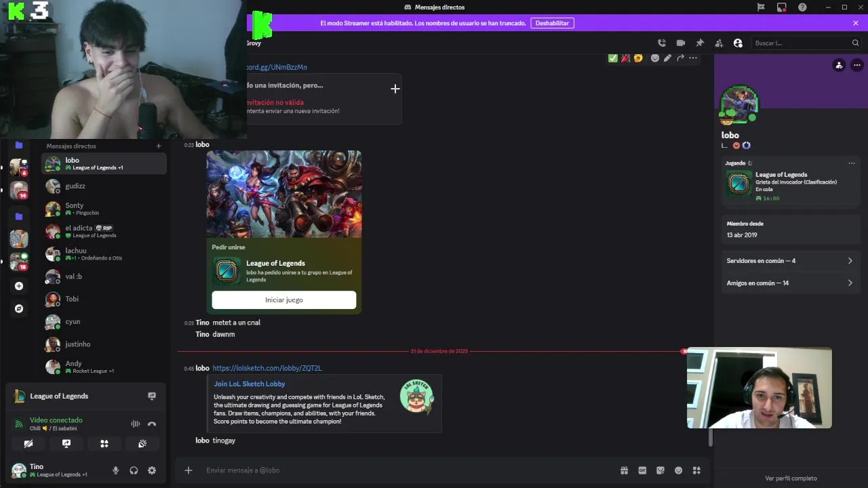
Task: Open League of Legends artwork image
Action: [x=283, y=194]
